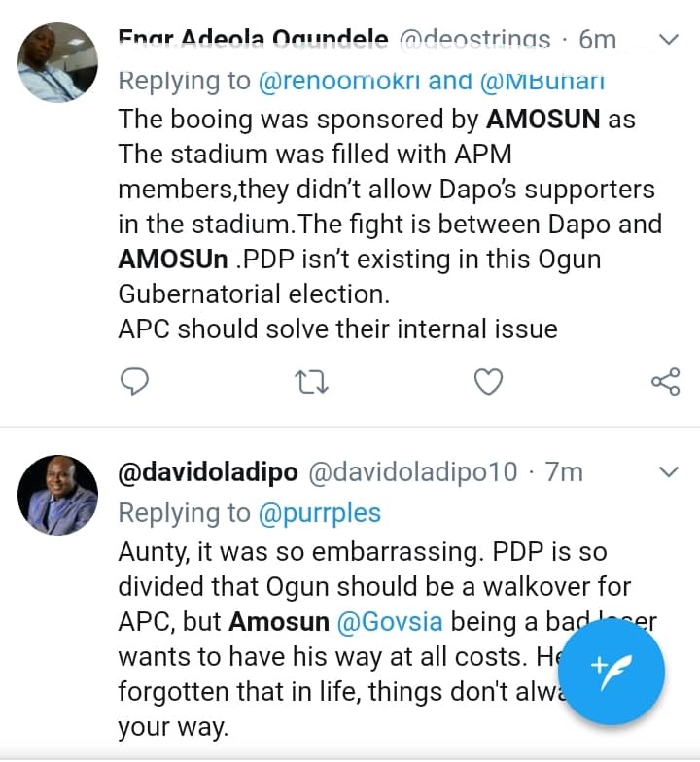The height and width of the screenshot is (762, 700).
Task: Tap the Engr Adeola Ogundele display name
Action: coord(253,40)
